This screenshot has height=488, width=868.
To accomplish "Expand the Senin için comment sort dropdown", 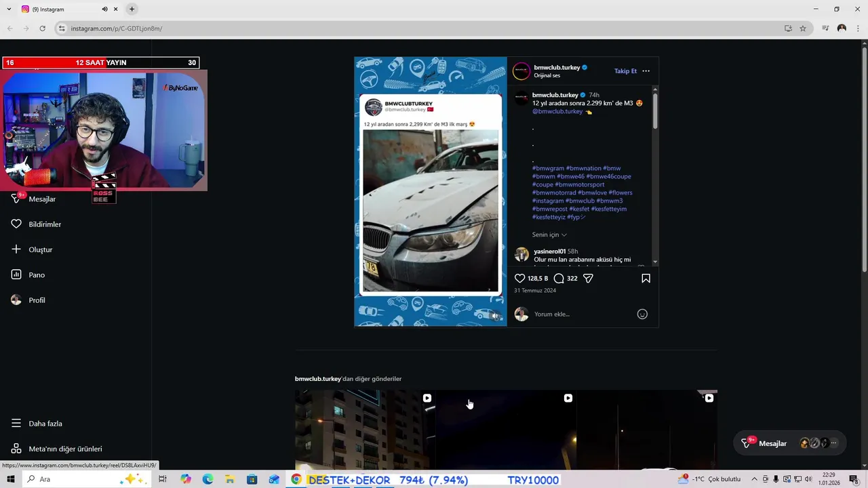I will [549, 235].
